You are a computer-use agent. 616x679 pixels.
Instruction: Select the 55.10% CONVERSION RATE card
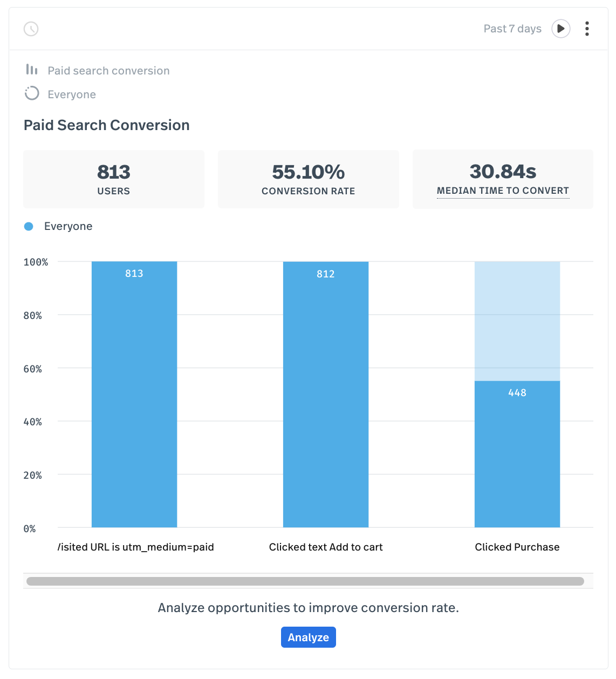pos(308,179)
